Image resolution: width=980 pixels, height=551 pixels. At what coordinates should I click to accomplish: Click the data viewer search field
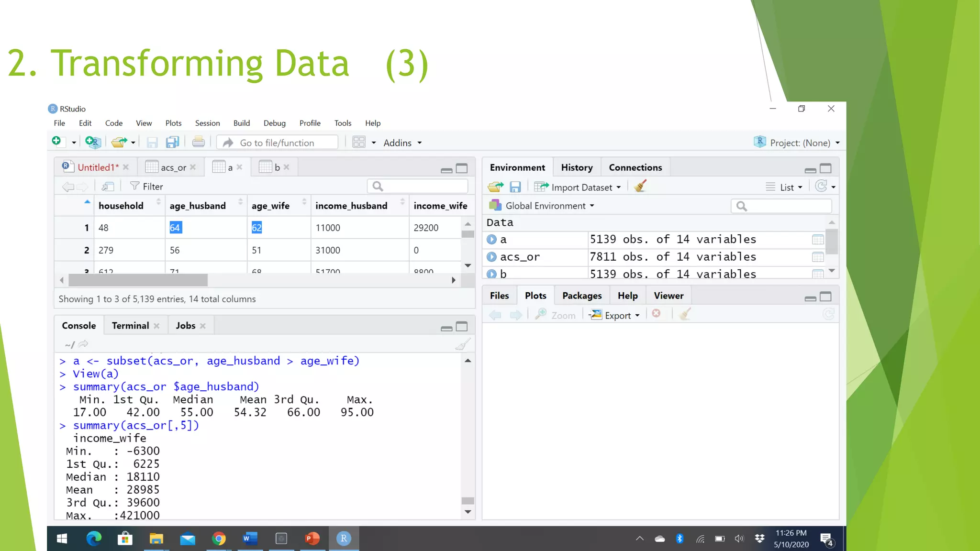417,186
